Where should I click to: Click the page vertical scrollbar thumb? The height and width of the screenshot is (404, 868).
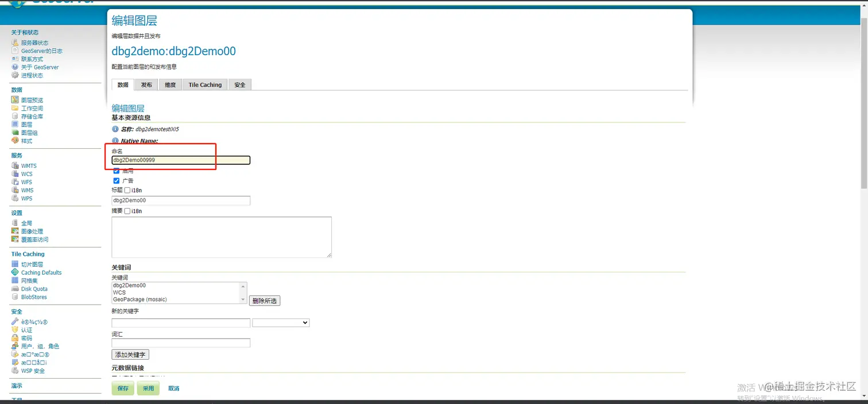(x=864, y=103)
